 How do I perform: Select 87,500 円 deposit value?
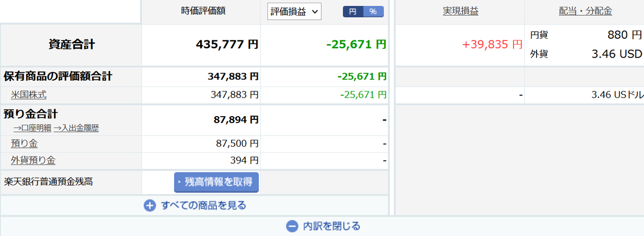tap(236, 144)
